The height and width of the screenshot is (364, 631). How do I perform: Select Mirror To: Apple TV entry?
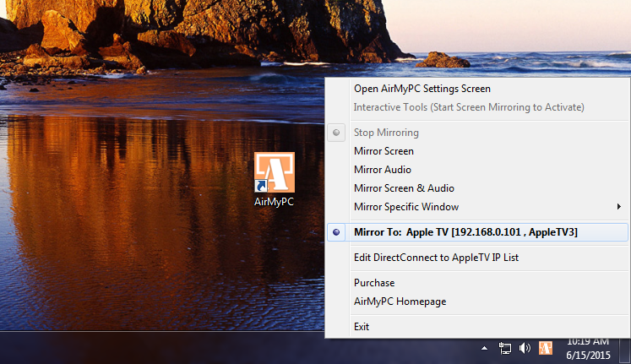477,232
